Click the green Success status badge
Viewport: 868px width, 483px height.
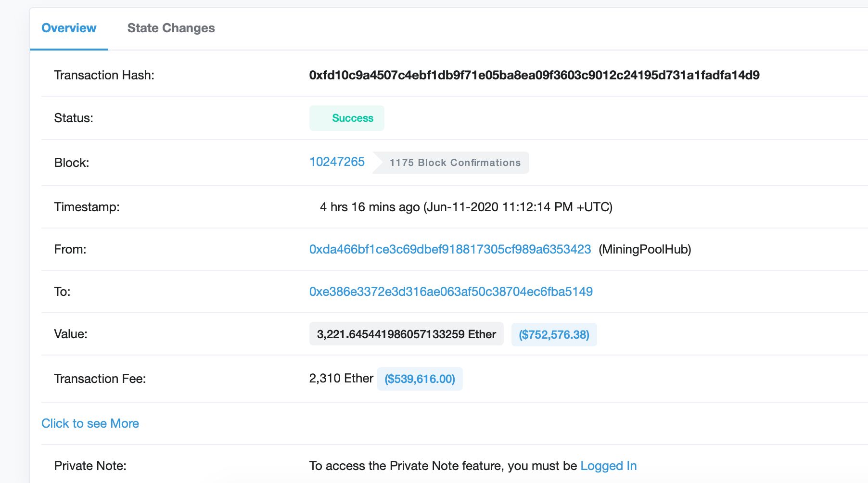346,118
